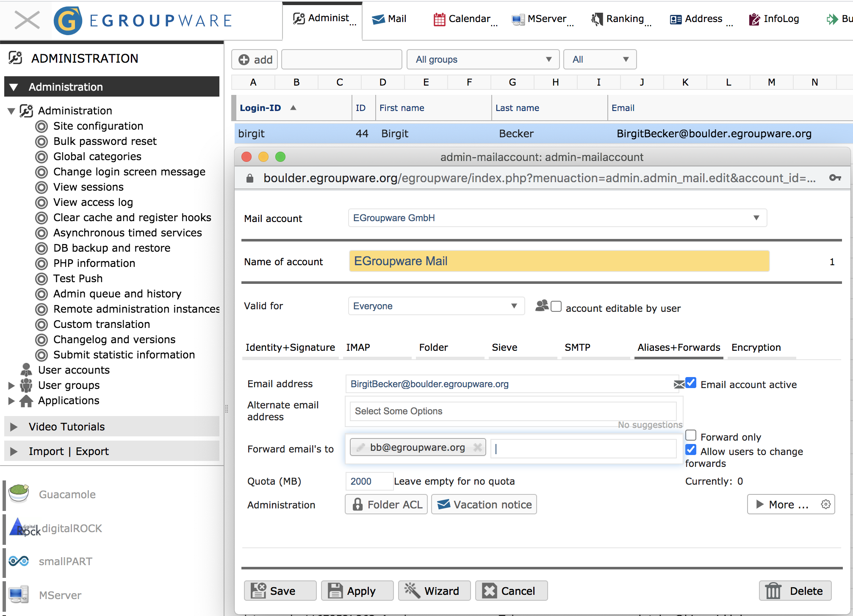Open the Calendar app icon in top bar
This screenshot has height=616, width=853.
tap(439, 19)
